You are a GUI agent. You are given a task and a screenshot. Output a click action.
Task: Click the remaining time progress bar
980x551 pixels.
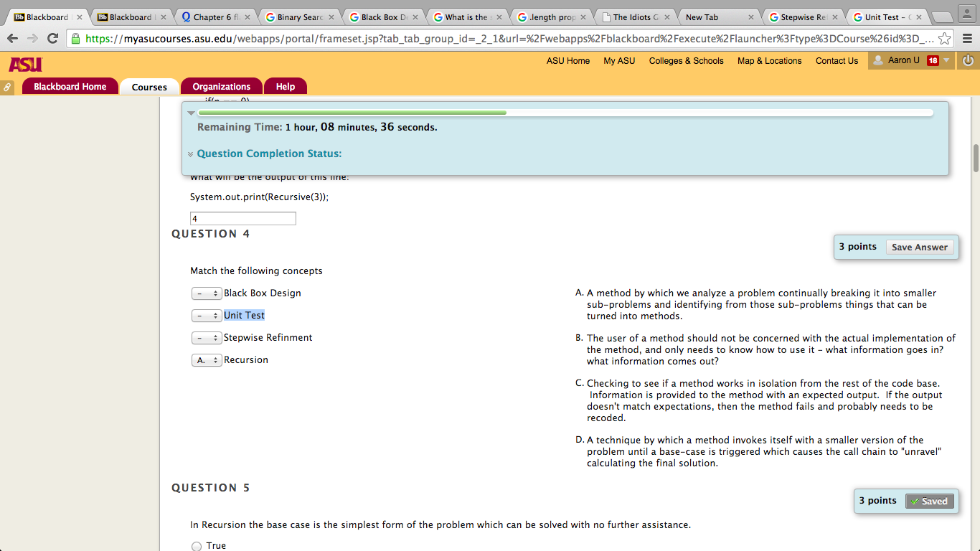click(565, 113)
